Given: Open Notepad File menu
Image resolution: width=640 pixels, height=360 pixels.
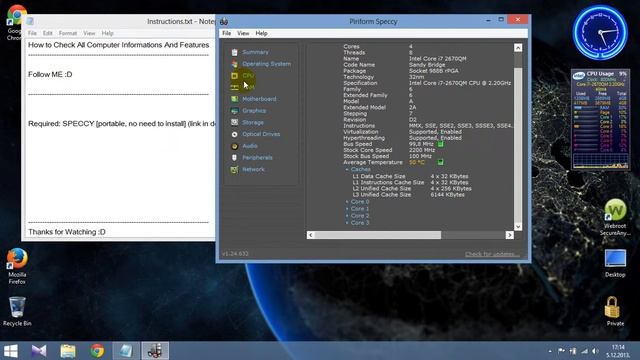Looking at the screenshot, I should tap(32, 33).
